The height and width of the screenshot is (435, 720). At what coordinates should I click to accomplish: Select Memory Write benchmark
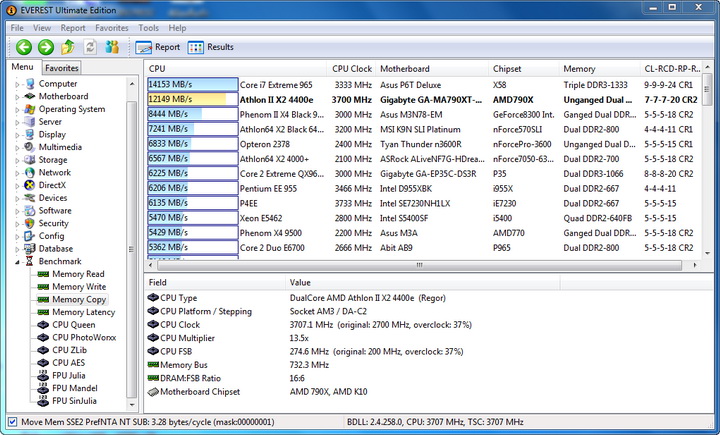[x=79, y=287]
